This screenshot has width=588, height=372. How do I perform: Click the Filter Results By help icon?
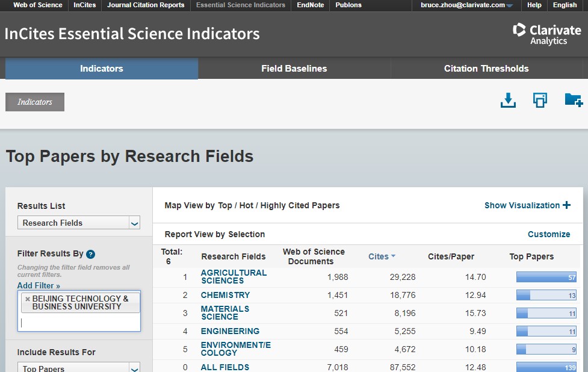click(x=90, y=254)
